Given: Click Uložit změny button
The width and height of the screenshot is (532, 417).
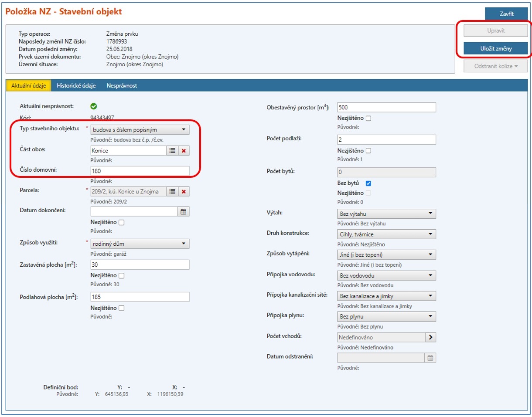Looking at the screenshot, I should pyautogui.click(x=496, y=49).
